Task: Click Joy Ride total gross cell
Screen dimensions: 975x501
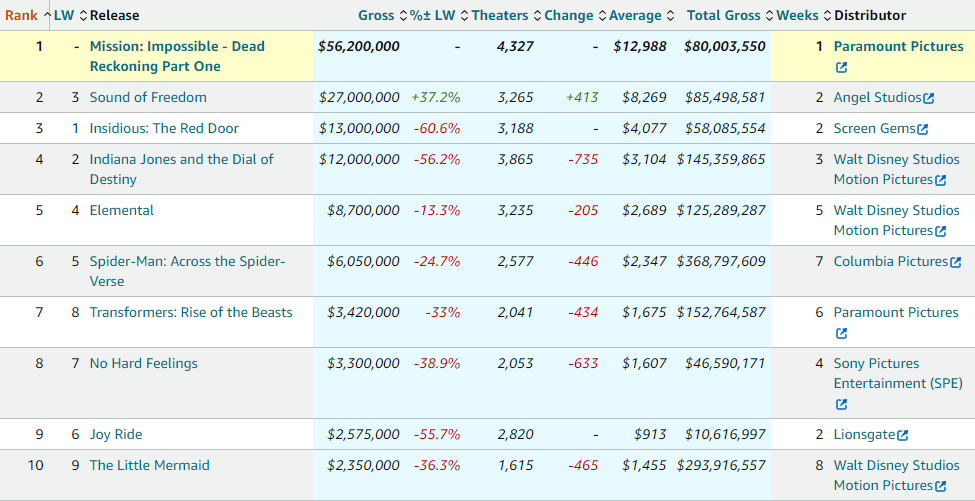Action: [x=725, y=434]
